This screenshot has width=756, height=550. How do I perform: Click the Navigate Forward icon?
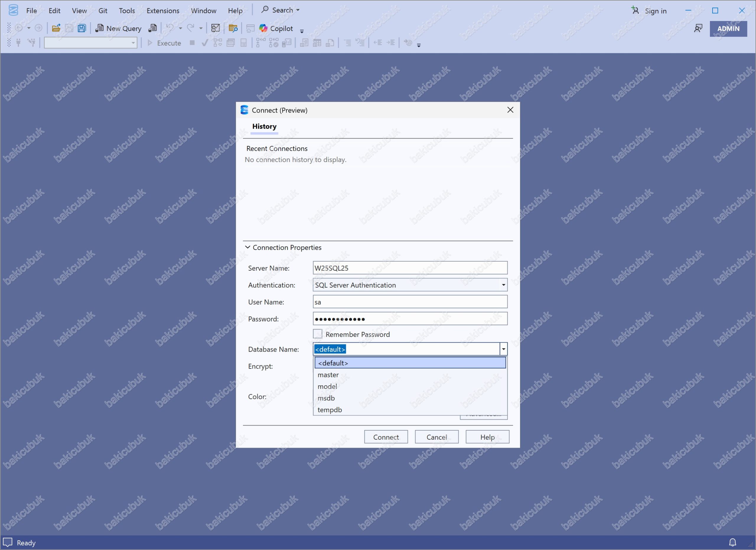click(39, 28)
